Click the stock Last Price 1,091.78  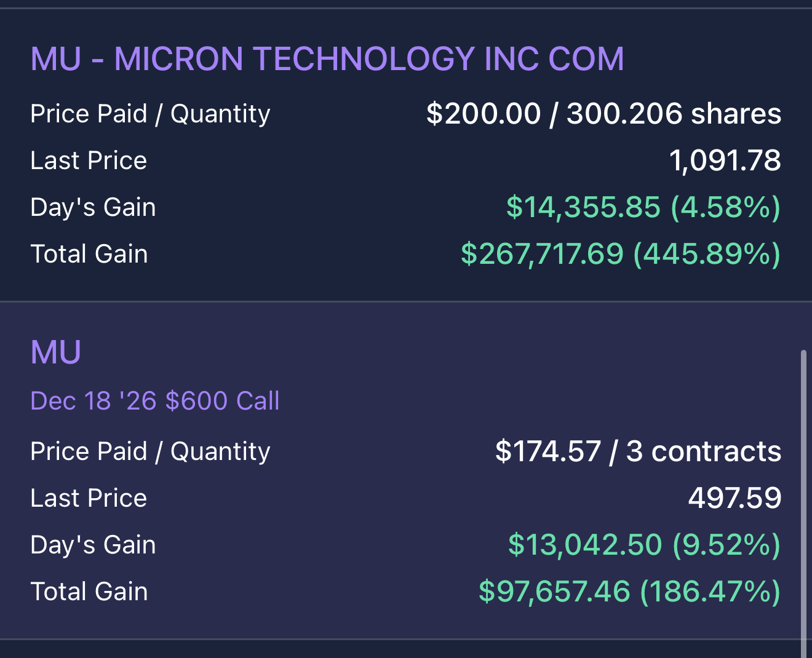click(x=725, y=161)
